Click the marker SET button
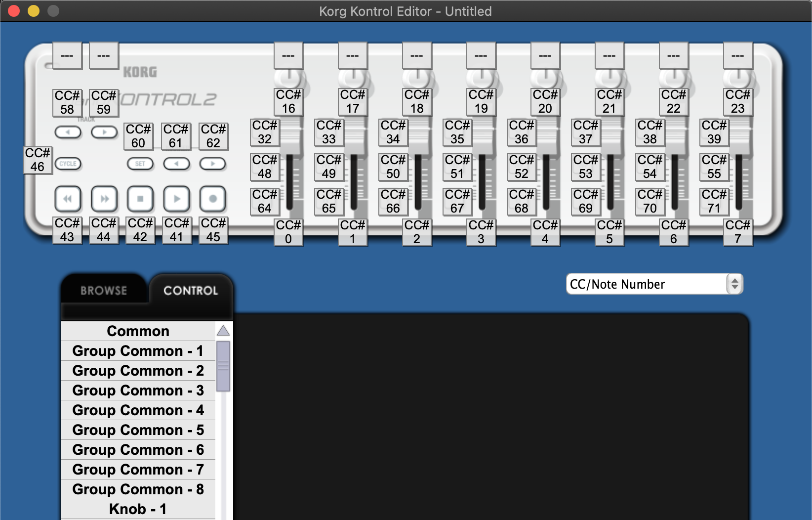This screenshot has width=812, height=520. click(140, 164)
